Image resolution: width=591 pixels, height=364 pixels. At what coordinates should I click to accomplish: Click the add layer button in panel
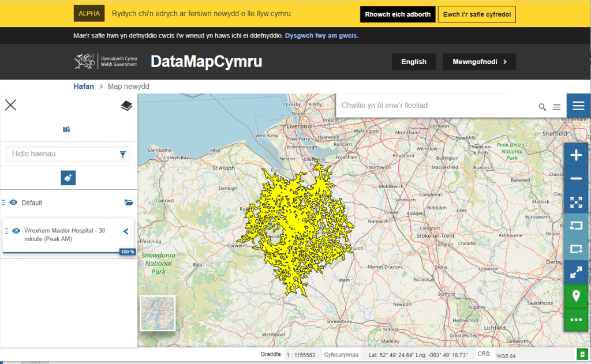pos(68,178)
